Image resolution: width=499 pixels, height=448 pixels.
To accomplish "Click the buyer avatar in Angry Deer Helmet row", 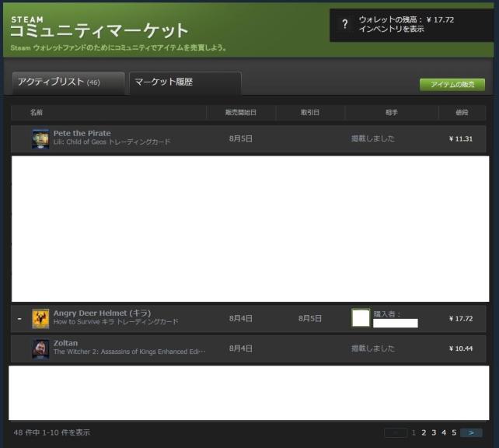I will 361,318.
